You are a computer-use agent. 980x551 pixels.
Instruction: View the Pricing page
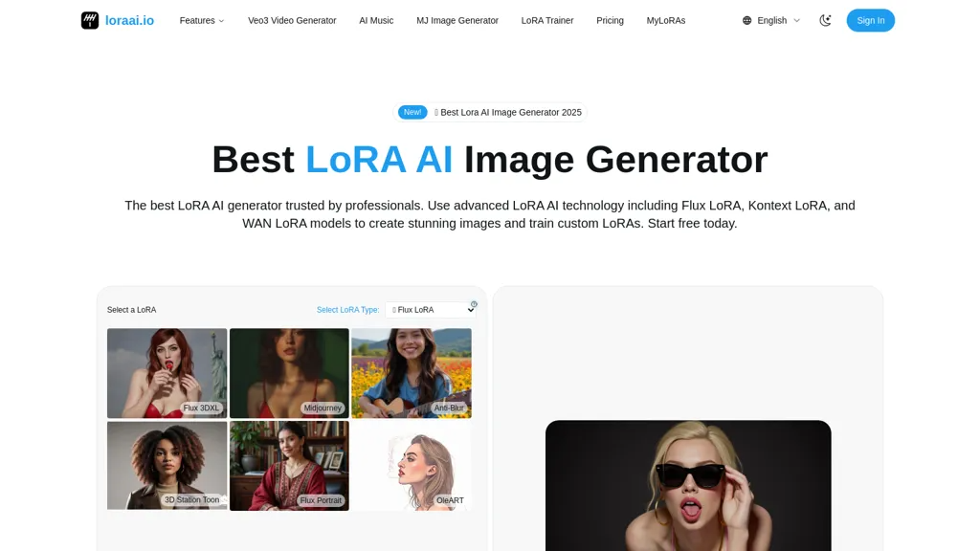(x=610, y=21)
